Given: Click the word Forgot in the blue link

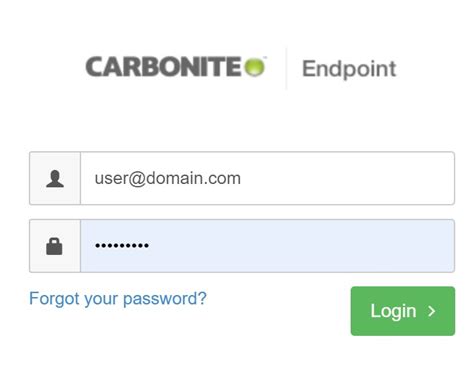Looking at the screenshot, I should click(55, 299).
